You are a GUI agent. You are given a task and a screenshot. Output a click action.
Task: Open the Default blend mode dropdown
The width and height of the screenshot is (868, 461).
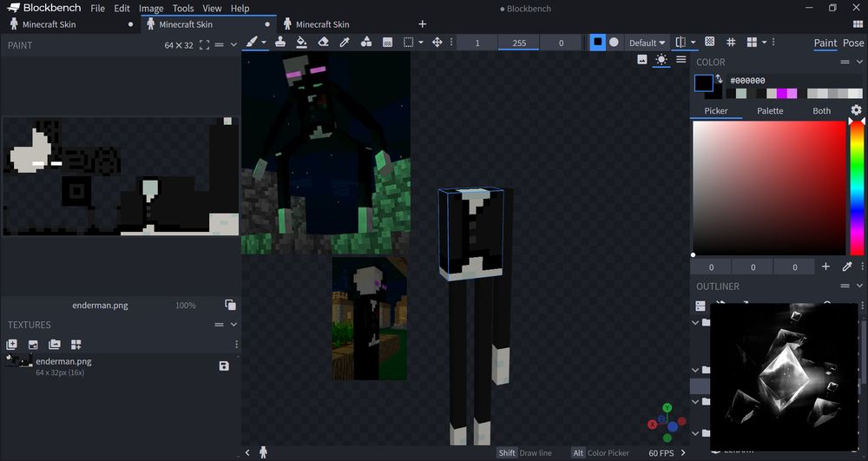pyautogui.click(x=647, y=43)
